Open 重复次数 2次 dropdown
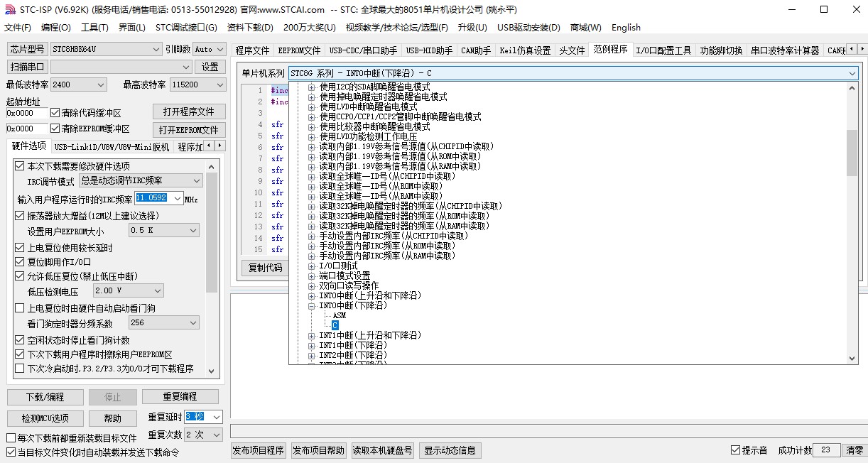 click(203, 435)
